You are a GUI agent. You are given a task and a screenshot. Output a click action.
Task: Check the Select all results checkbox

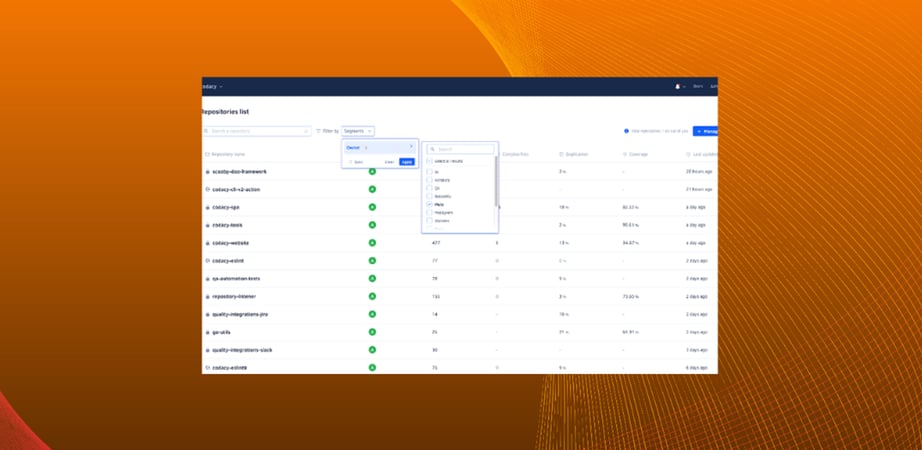click(x=430, y=161)
